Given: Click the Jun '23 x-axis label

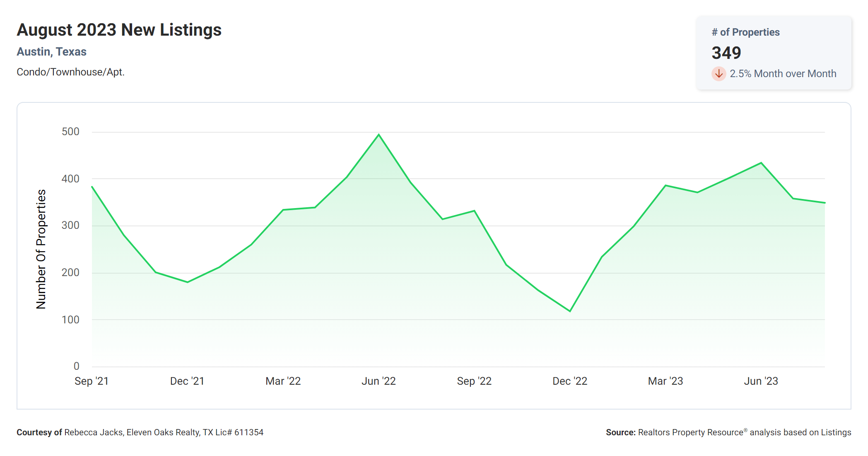Looking at the screenshot, I should (x=761, y=381).
